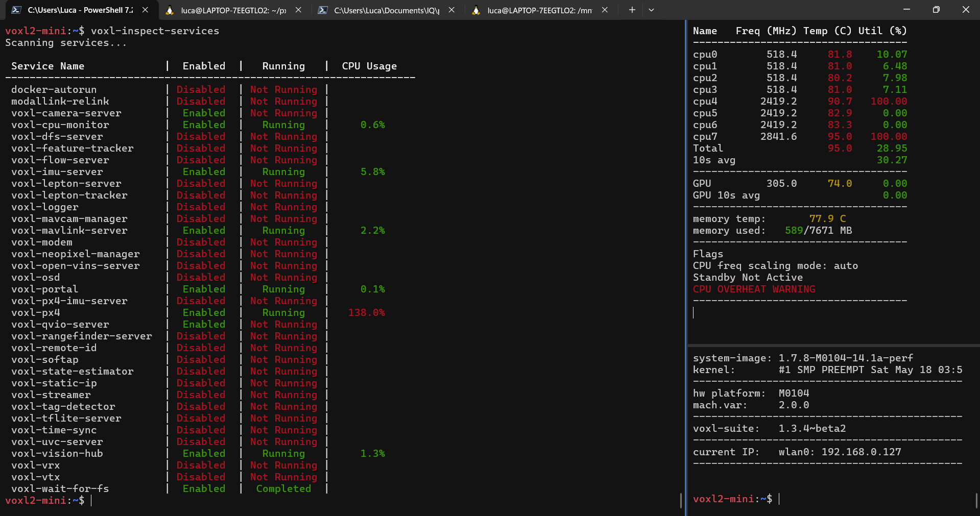Image resolution: width=980 pixels, height=516 pixels.
Task: Close the luca@LAPTOP ~/px tab
Action: pos(298,10)
